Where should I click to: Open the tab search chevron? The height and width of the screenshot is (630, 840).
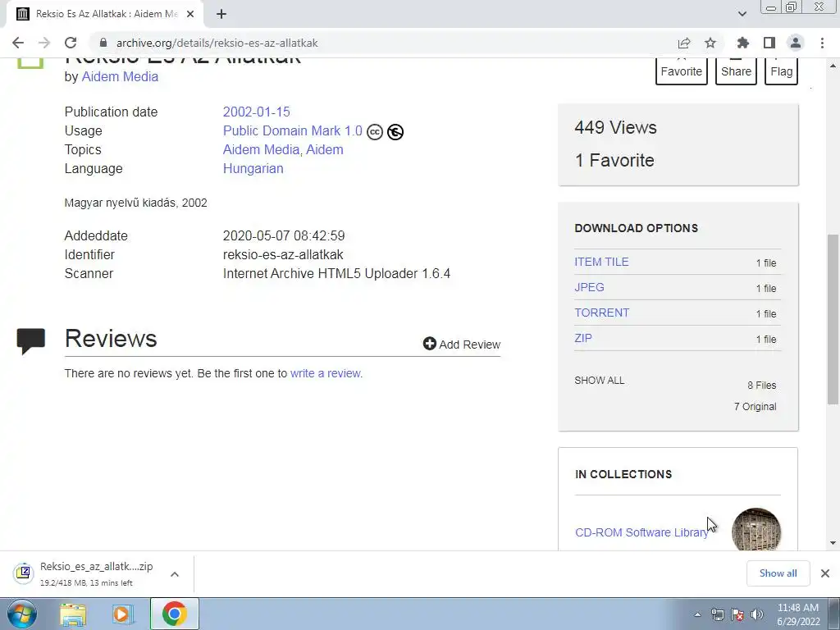click(x=742, y=14)
